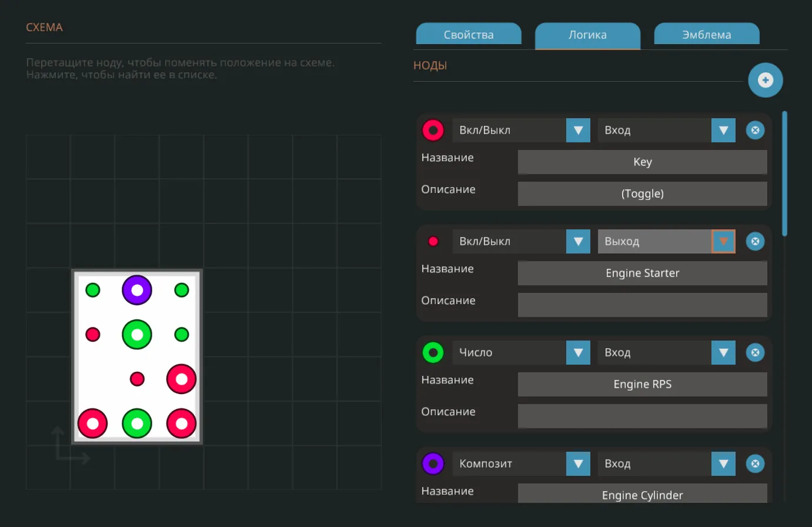This screenshot has height=527, width=812.
Task: Click the green Engine RPS node icon
Action: pos(433,352)
